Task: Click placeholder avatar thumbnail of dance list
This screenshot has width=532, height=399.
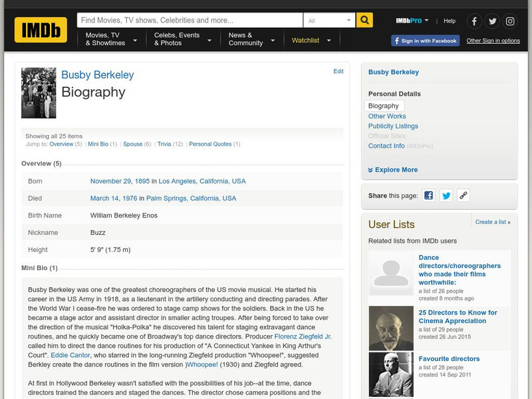Action: [x=391, y=273]
